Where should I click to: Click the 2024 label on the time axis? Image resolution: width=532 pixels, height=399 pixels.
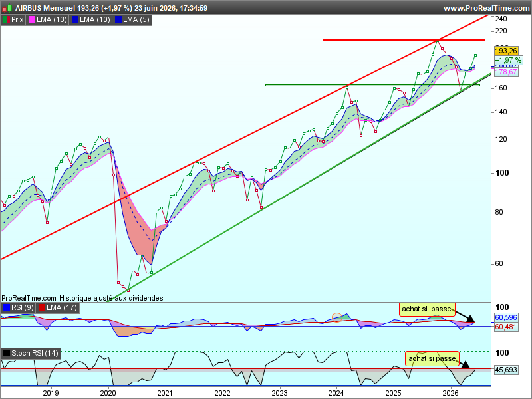[336, 393]
